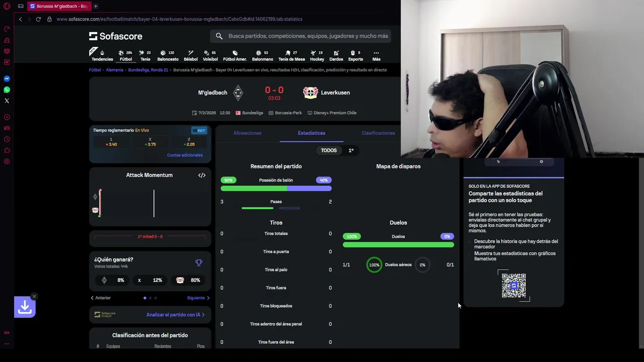Click the Duelos 100% green bar
The image size is (644, 362).
pos(398,245)
